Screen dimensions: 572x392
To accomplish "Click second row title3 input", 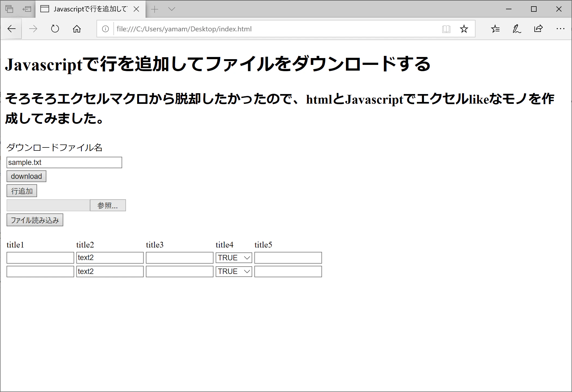I will (x=180, y=272).
